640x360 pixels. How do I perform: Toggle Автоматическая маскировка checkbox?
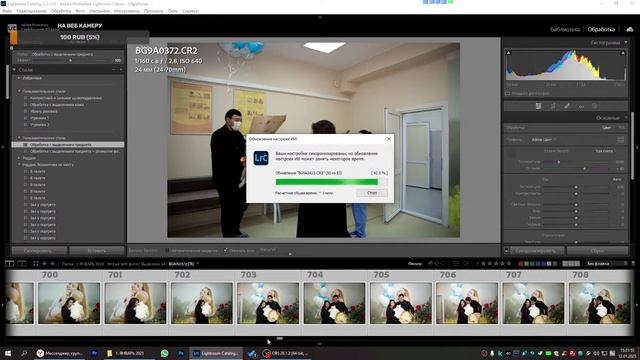(x=167, y=250)
